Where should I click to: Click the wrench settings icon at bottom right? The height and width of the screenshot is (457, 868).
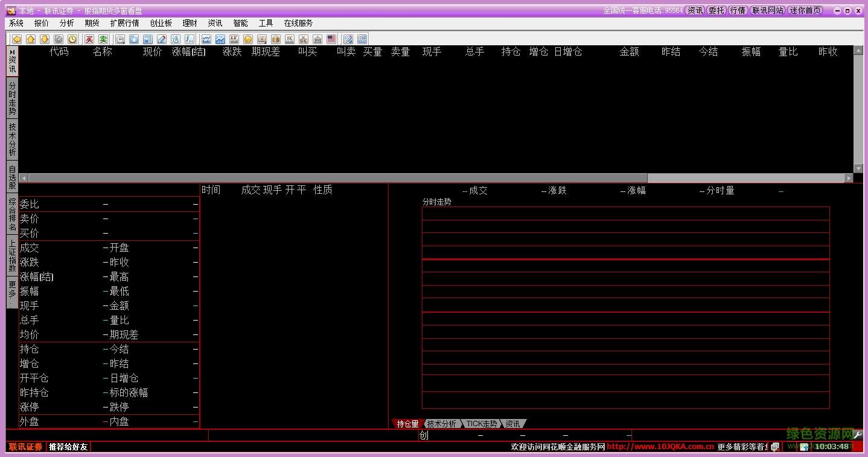click(858, 434)
